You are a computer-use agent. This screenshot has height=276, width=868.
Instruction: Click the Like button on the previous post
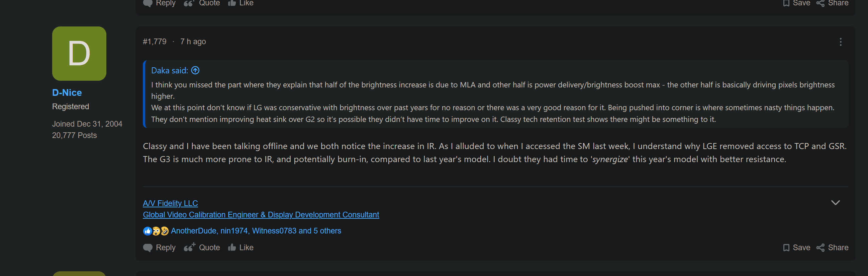[x=240, y=3]
